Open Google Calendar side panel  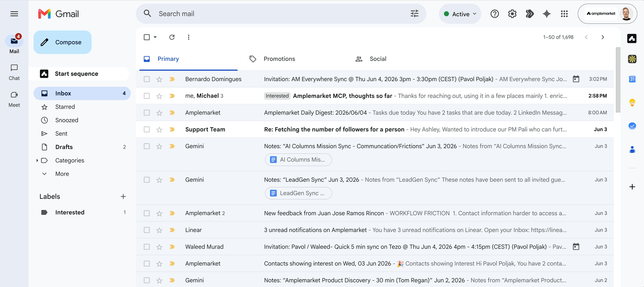pos(632,79)
